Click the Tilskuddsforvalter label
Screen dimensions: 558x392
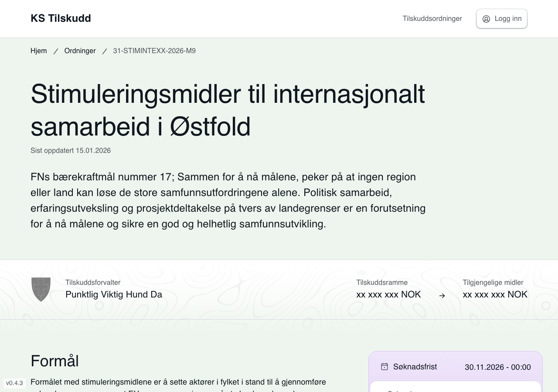coord(93,283)
